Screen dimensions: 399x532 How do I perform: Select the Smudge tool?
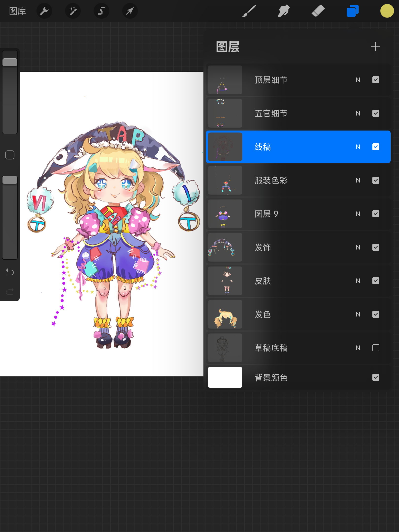pyautogui.click(x=283, y=11)
